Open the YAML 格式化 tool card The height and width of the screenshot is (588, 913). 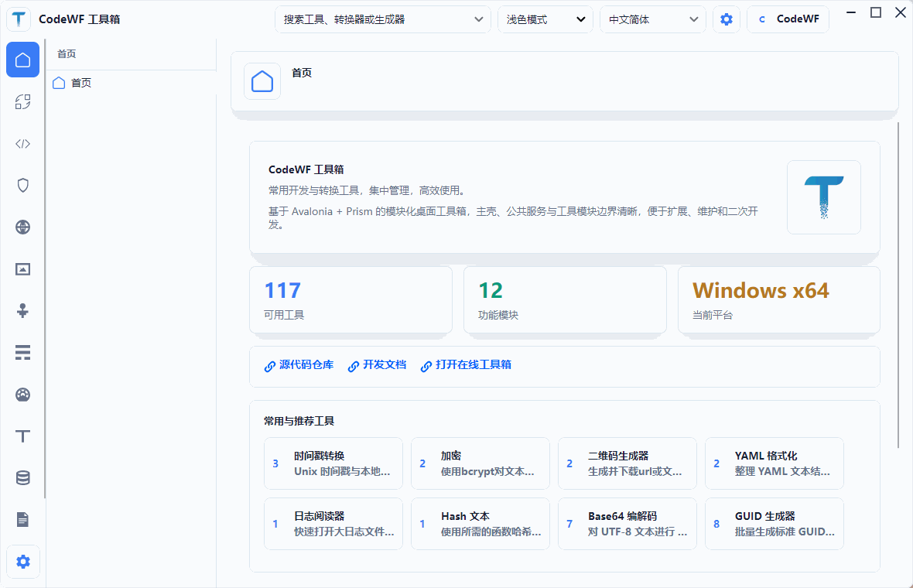pos(775,463)
